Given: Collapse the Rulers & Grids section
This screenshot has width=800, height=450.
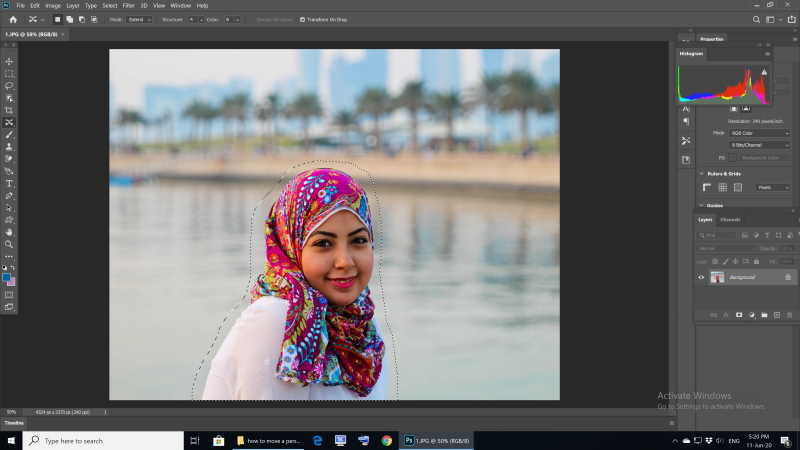Looking at the screenshot, I should [702, 173].
